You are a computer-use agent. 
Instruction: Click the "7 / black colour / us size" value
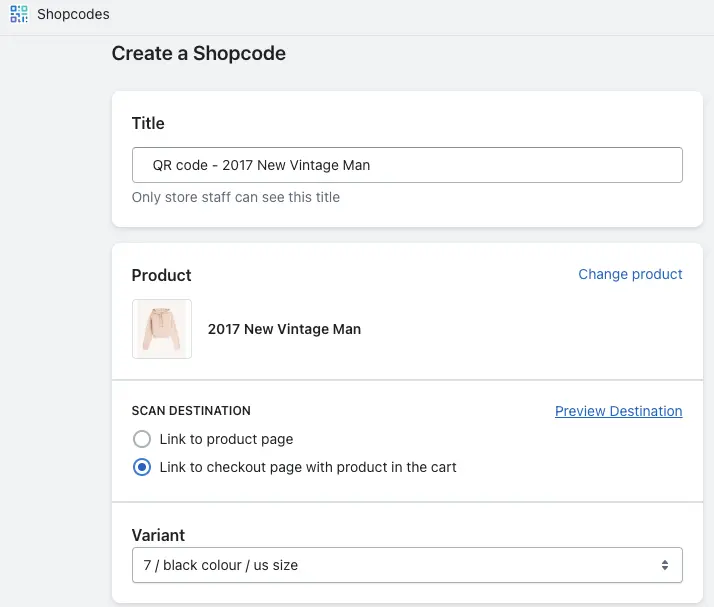pos(221,565)
